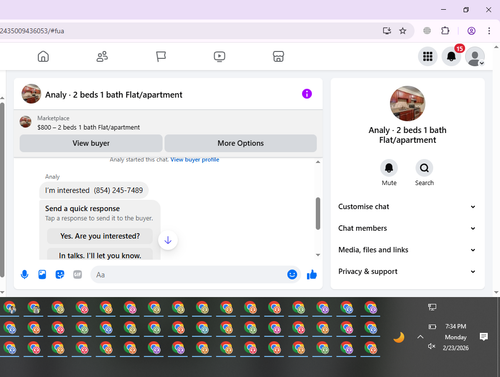Focus the Aa message input field

tap(188, 275)
